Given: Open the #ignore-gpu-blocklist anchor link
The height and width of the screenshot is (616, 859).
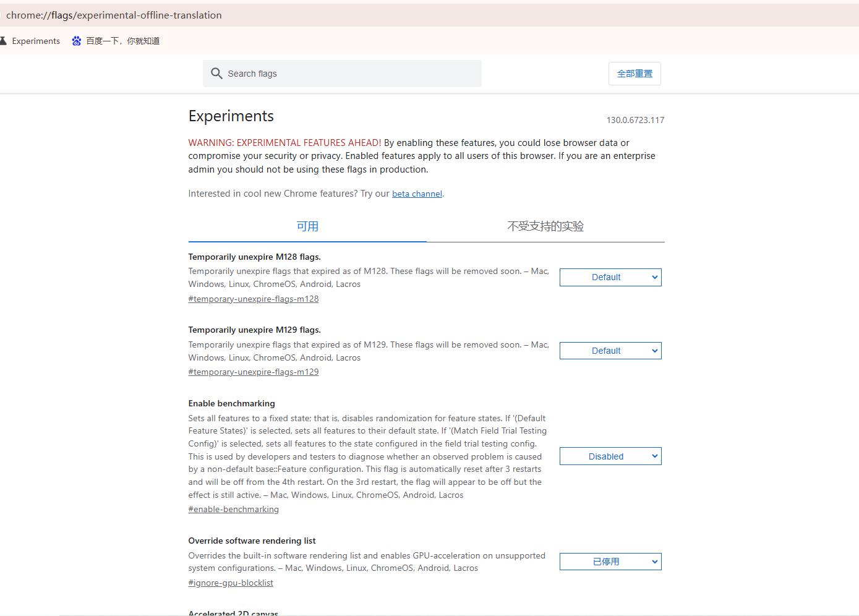Looking at the screenshot, I should (x=231, y=583).
